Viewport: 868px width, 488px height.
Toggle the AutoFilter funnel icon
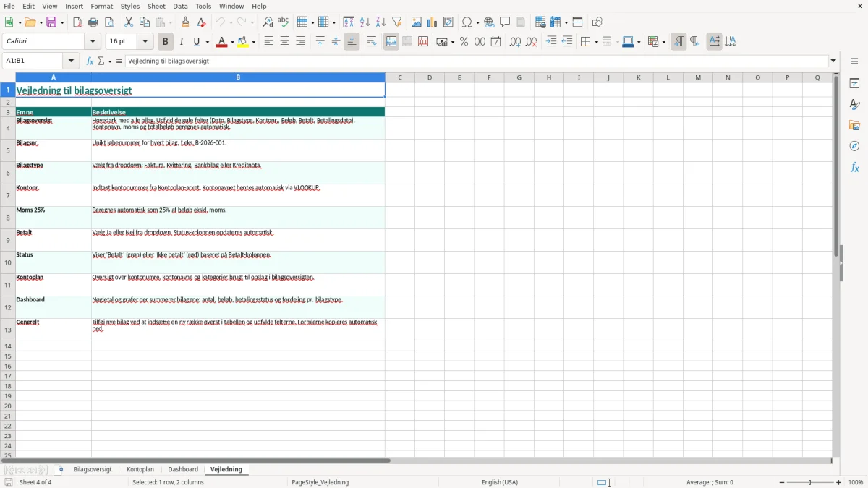[397, 22]
